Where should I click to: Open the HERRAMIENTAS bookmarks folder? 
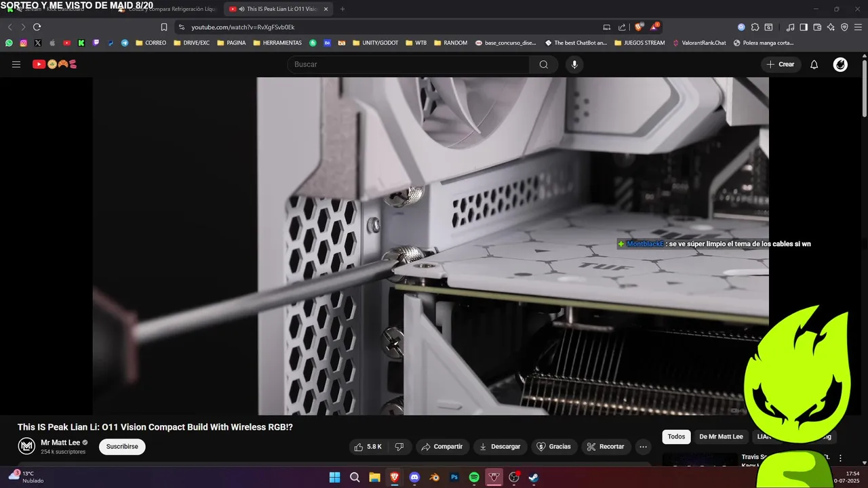[x=277, y=43]
